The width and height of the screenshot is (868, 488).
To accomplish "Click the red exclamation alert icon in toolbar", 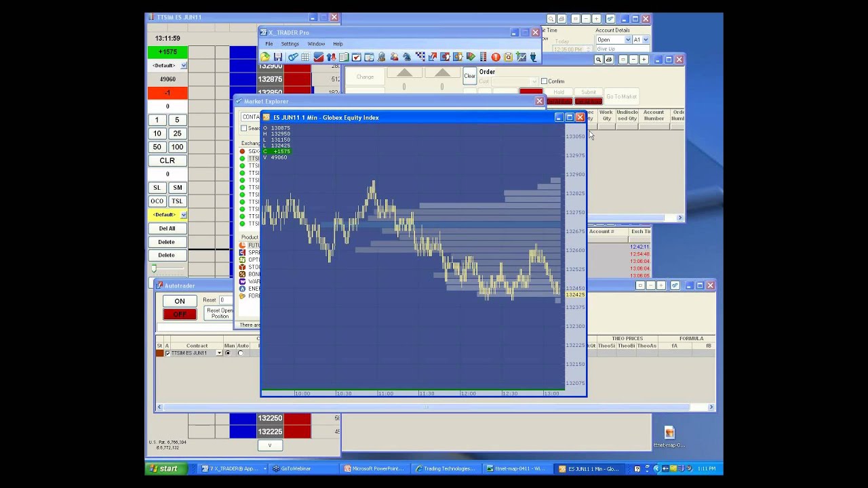I will click(x=496, y=57).
